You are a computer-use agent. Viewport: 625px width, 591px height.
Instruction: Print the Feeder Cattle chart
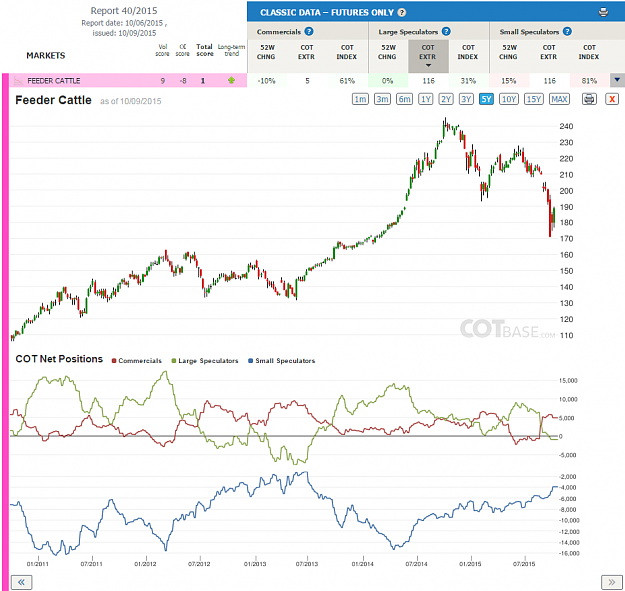(x=589, y=99)
